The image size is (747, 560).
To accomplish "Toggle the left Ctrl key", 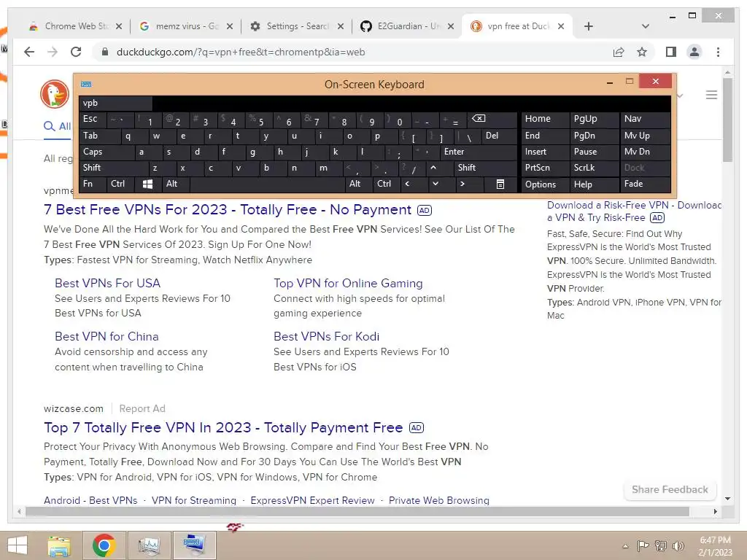I will coord(120,184).
